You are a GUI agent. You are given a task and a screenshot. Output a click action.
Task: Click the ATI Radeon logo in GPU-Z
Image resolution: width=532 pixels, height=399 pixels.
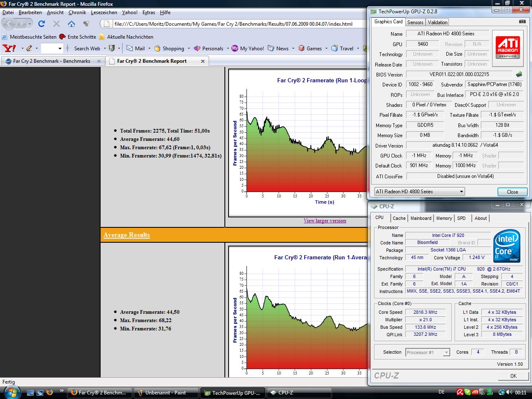508,47
